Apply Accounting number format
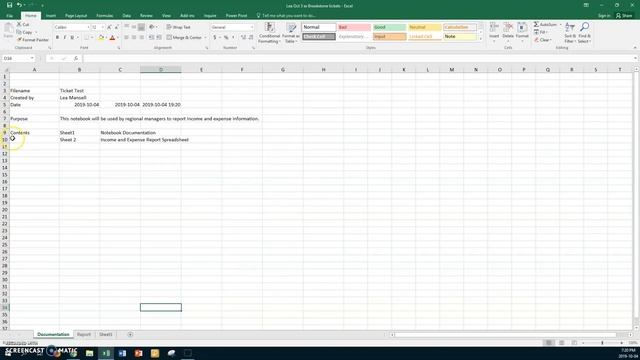 coord(215,38)
